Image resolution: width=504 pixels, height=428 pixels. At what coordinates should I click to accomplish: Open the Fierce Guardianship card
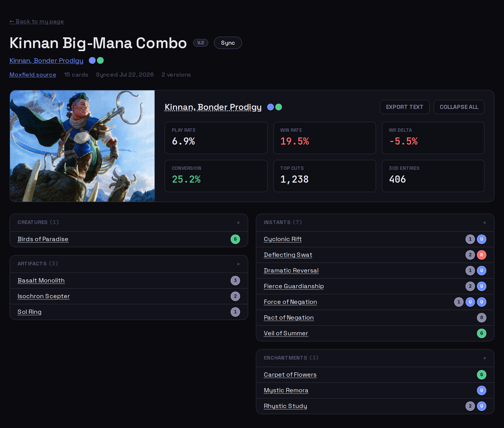[x=294, y=286]
